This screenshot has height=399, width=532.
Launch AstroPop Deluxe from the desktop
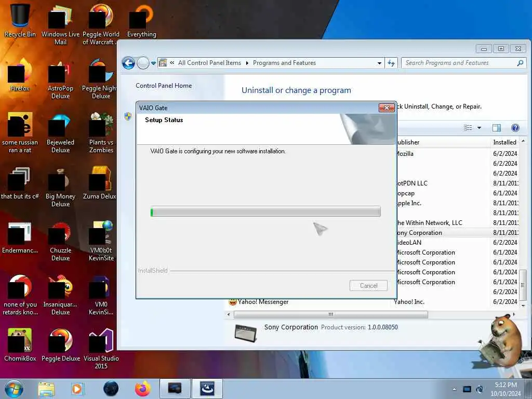[x=60, y=79]
